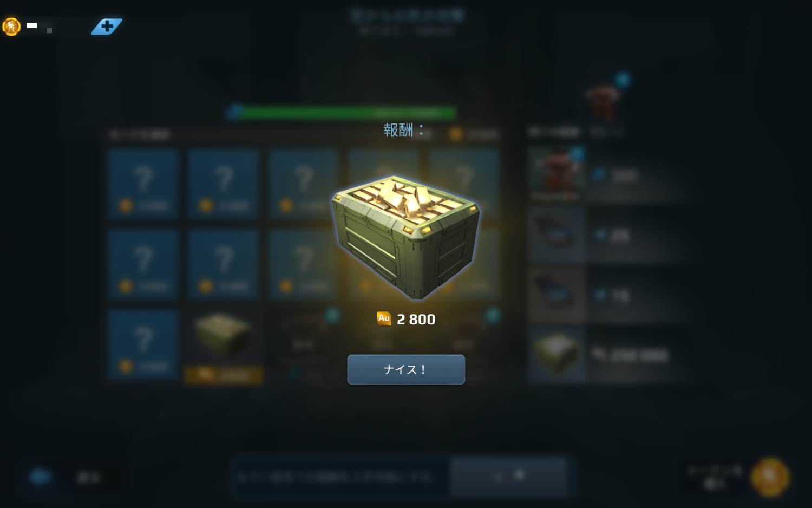
Task: Select the crate prize row showing 250 000
Action: [609, 354]
